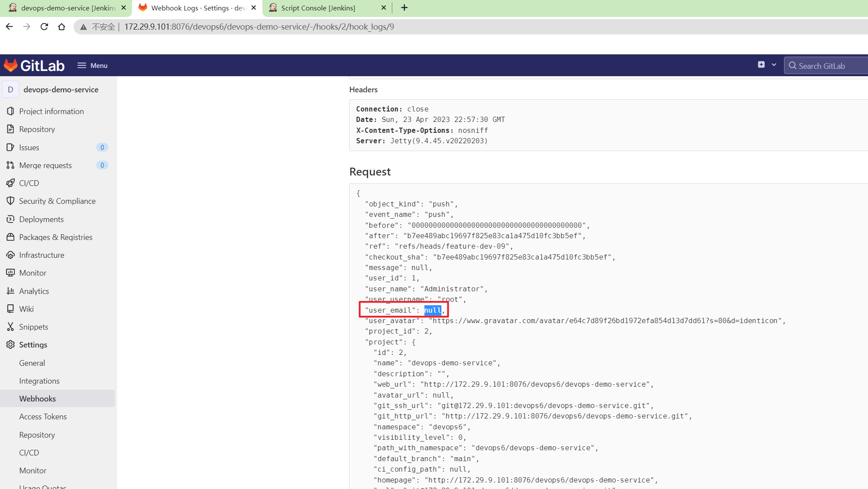Click the Project information icon

(10, 111)
